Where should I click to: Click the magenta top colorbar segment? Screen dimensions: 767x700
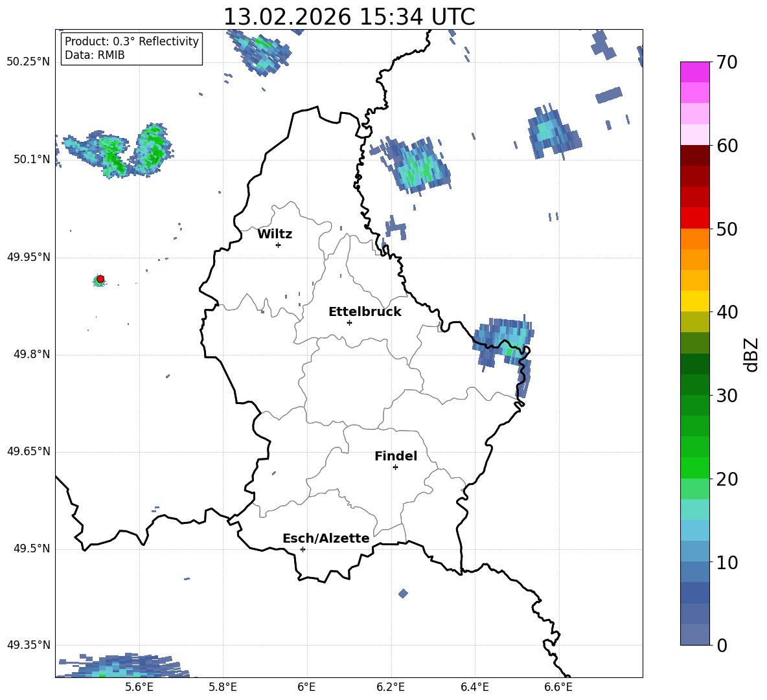[695, 72]
